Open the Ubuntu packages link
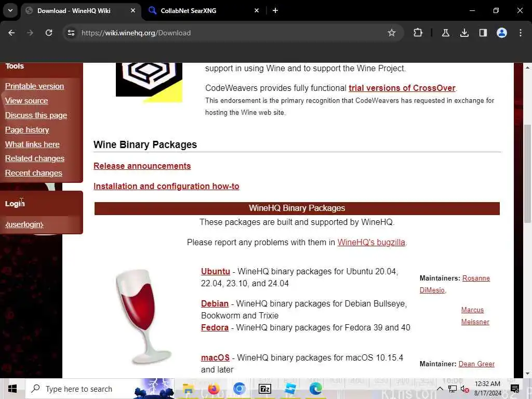This screenshot has height=399, width=532. (x=216, y=271)
